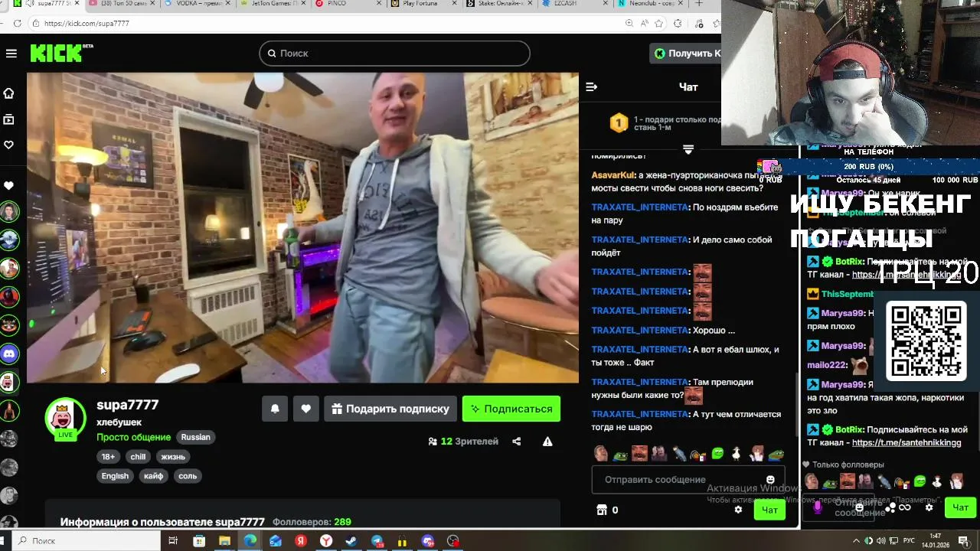
Task: Switch to the PINCO browser tab
Action: click(348, 4)
